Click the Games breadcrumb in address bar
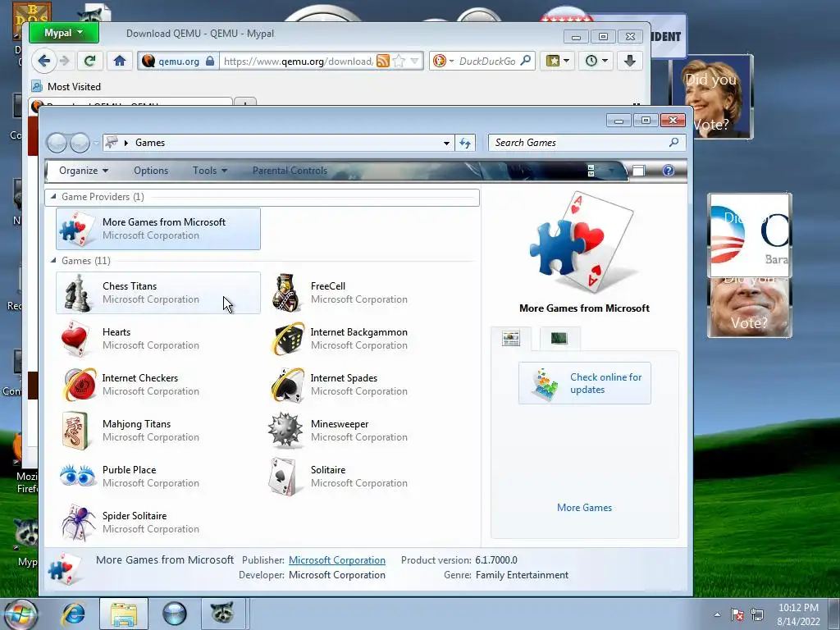 (x=150, y=143)
